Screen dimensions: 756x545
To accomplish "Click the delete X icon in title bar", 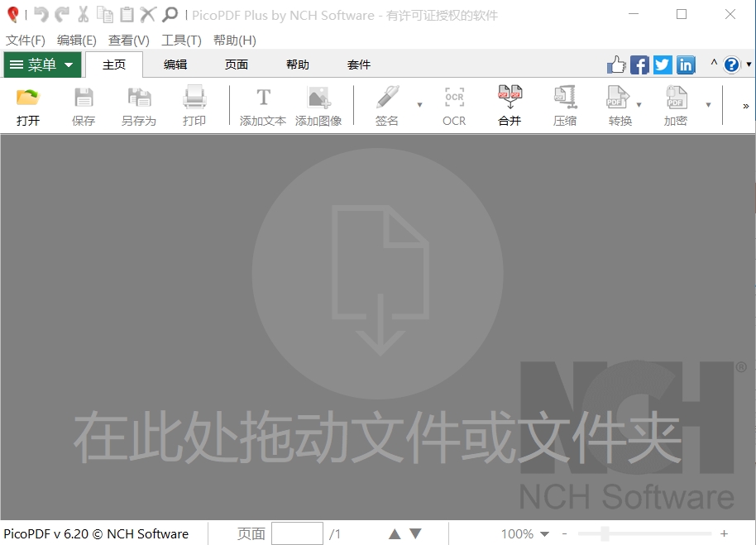I will pyautogui.click(x=148, y=14).
